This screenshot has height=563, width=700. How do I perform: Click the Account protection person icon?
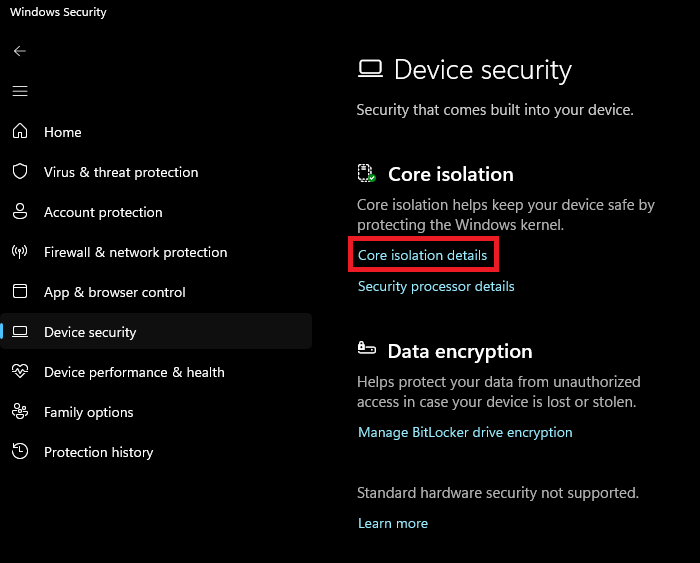[x=20, y=212]
